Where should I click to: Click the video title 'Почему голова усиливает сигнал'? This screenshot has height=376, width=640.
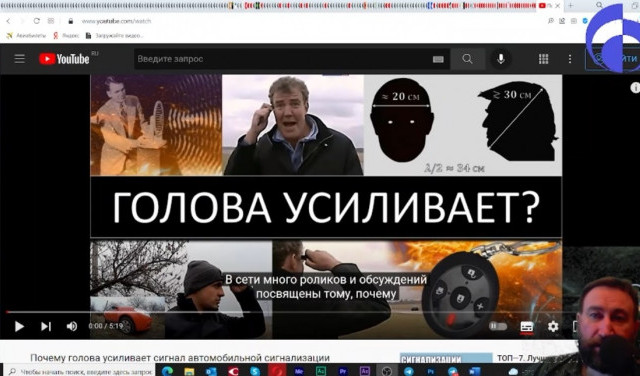(180, 358)
